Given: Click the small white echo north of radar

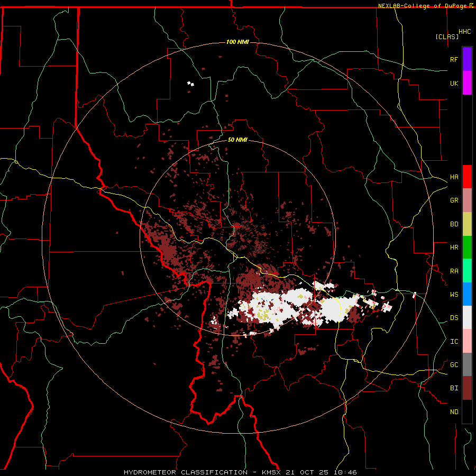Looking at the screenshot, I should [190, 84].
